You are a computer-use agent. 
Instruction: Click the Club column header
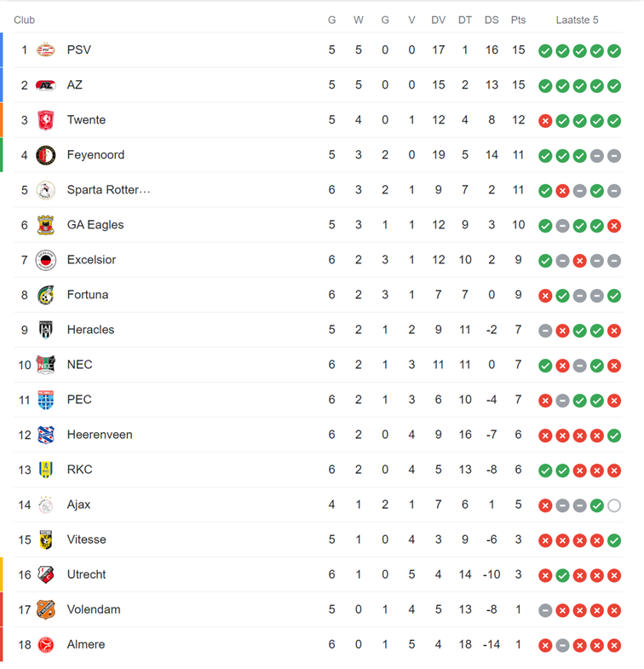pyautogui.click(x=25, y=20)
